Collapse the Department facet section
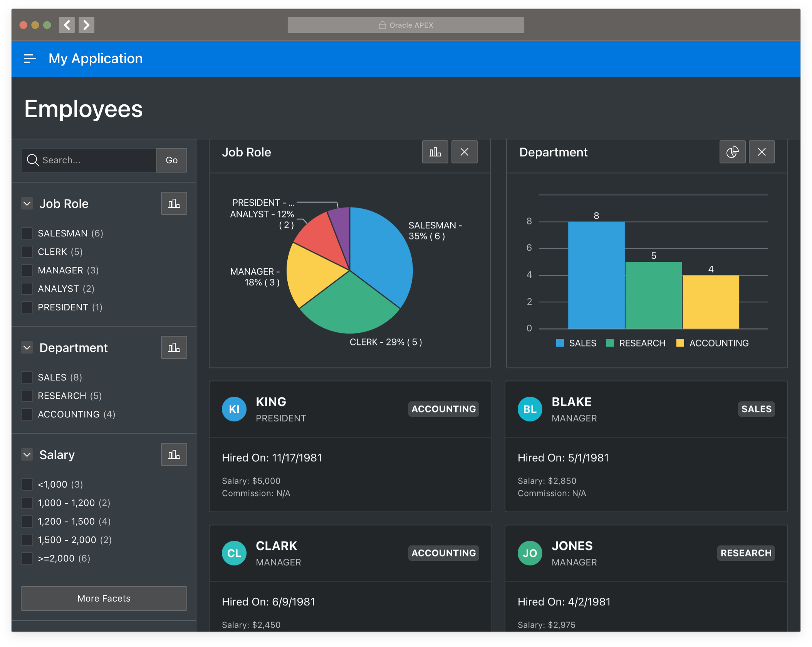The width and height of the screenshot is (812, 647). [x=27, y=347]
